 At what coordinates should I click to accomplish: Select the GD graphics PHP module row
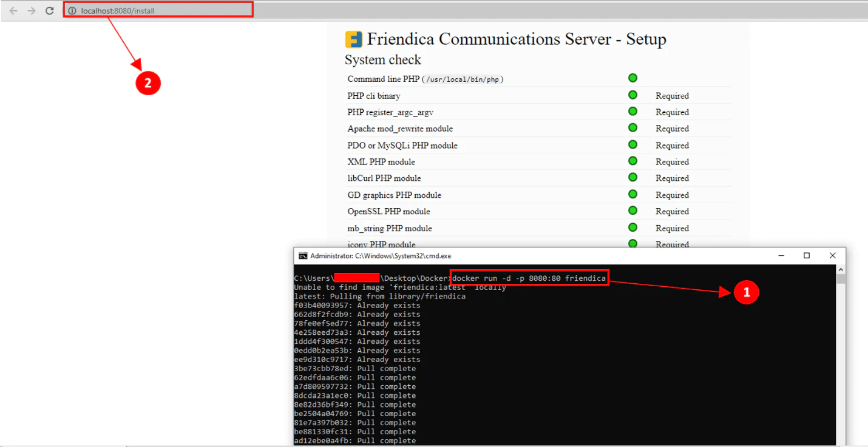395,194
